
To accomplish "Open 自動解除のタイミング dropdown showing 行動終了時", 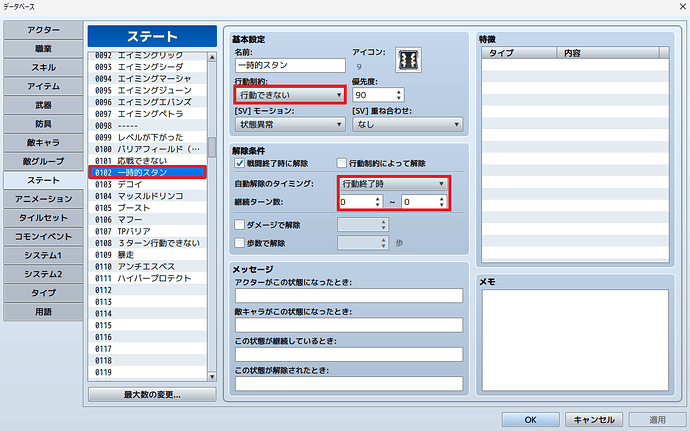I will click(393, 184).
